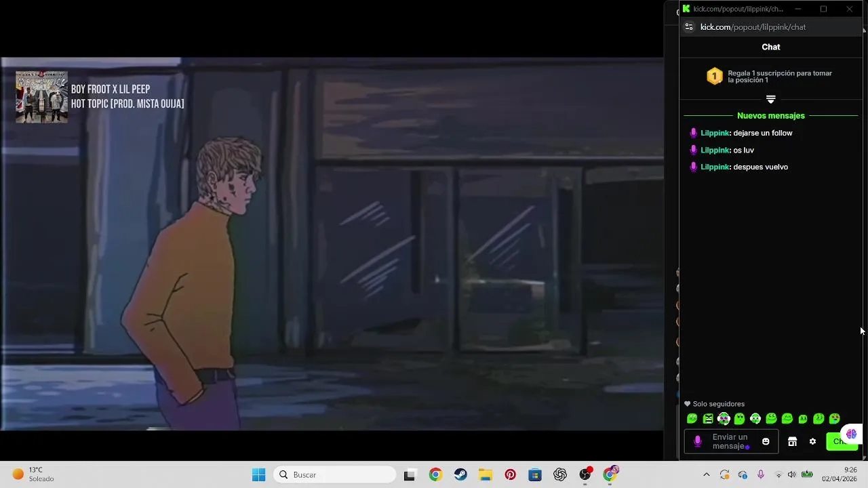This screenshot has height=488, width=868.
Task: Click chat message 'dejarse un follow'
Action: coord(763,133)
